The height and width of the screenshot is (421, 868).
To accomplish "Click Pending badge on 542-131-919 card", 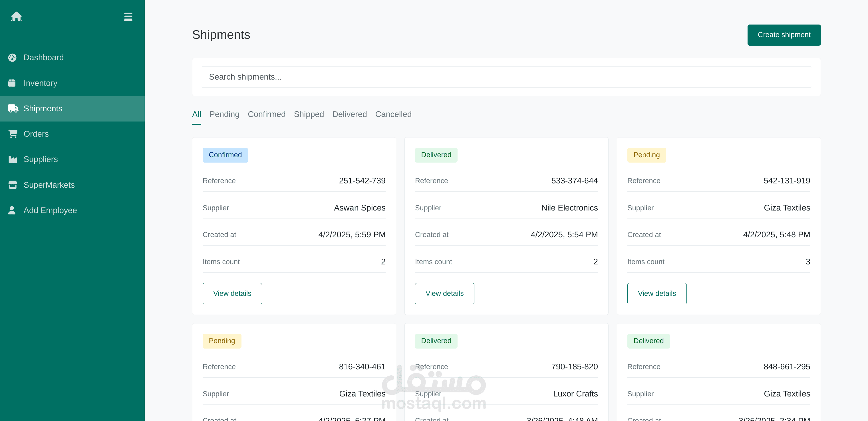I will (x=646, y=155).
